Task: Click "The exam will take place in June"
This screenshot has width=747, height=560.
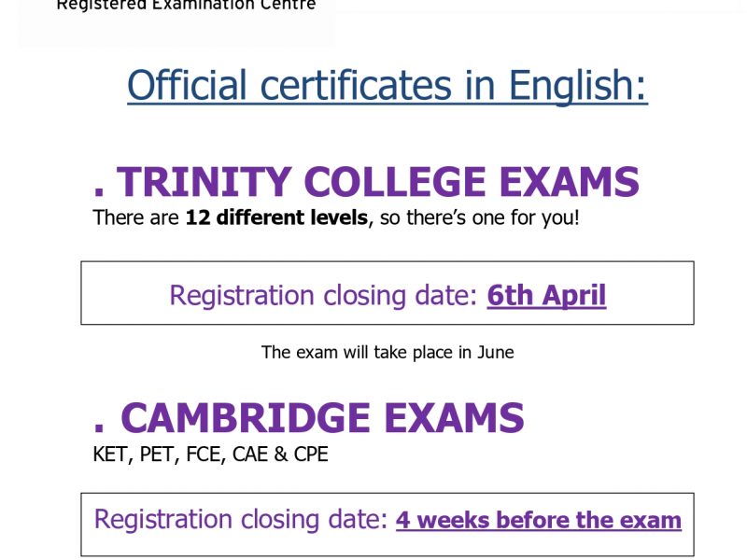Action: click(x=388, y=353)
